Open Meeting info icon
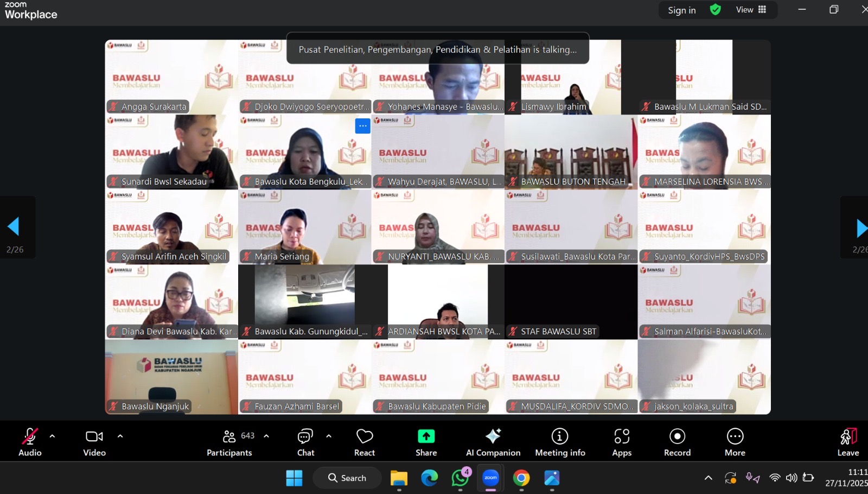Screen dimensions: 868x494 [x=559, y=436]
